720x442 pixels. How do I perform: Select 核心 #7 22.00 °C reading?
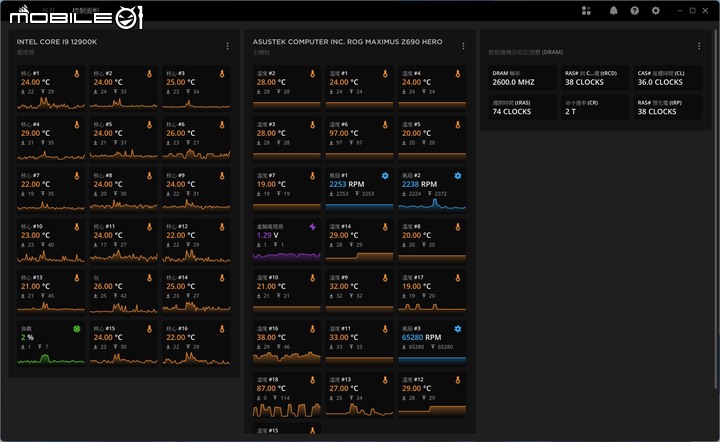click(x=35, y=184)
